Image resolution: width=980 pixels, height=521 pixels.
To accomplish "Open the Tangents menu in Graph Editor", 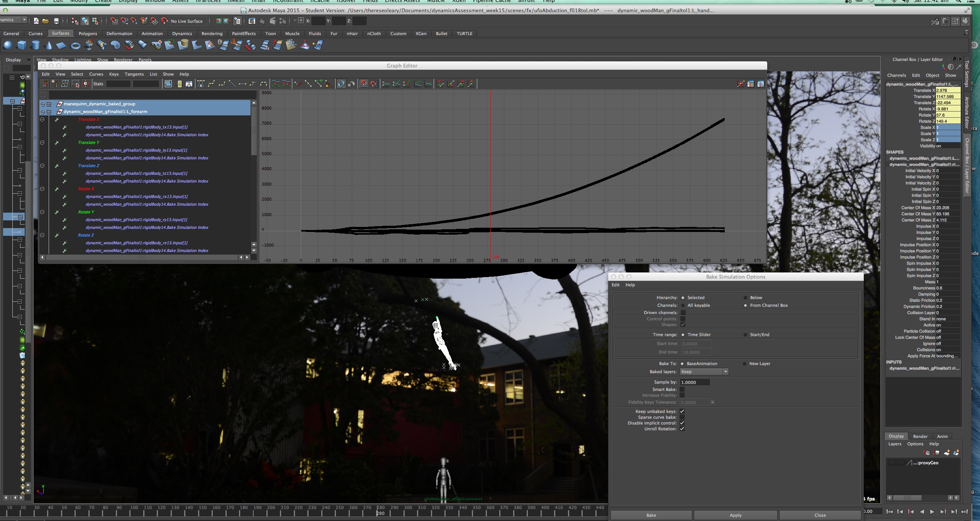I will tap(134, 74).
